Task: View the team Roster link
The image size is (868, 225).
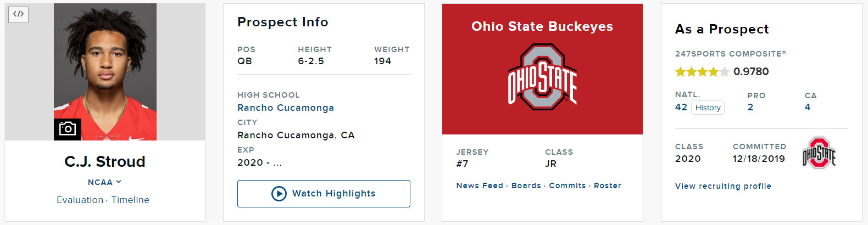Action: click(x=608, y=185)
